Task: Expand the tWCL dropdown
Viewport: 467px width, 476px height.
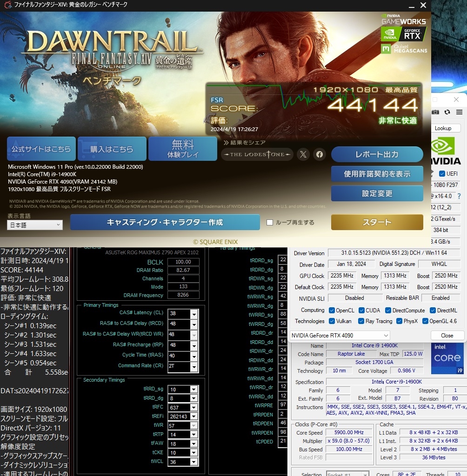Action: (x=194, y=462)
